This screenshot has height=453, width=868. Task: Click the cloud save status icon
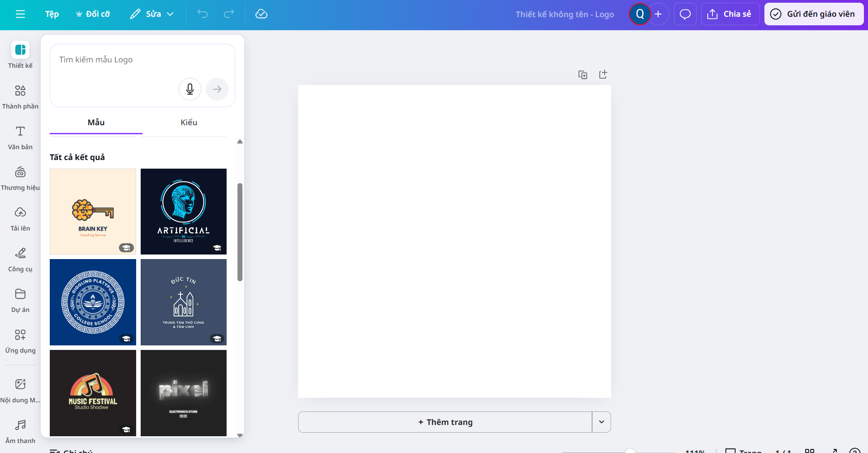[x=261, y=14]
